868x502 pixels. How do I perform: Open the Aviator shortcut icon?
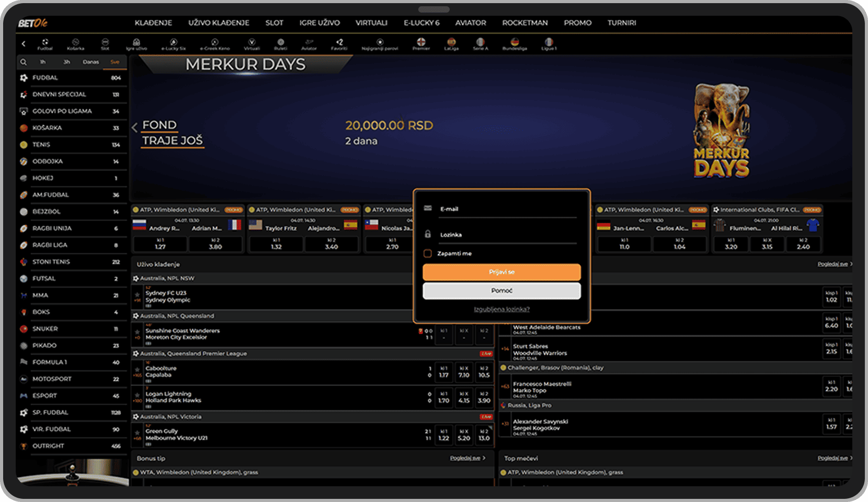(309, 44)
